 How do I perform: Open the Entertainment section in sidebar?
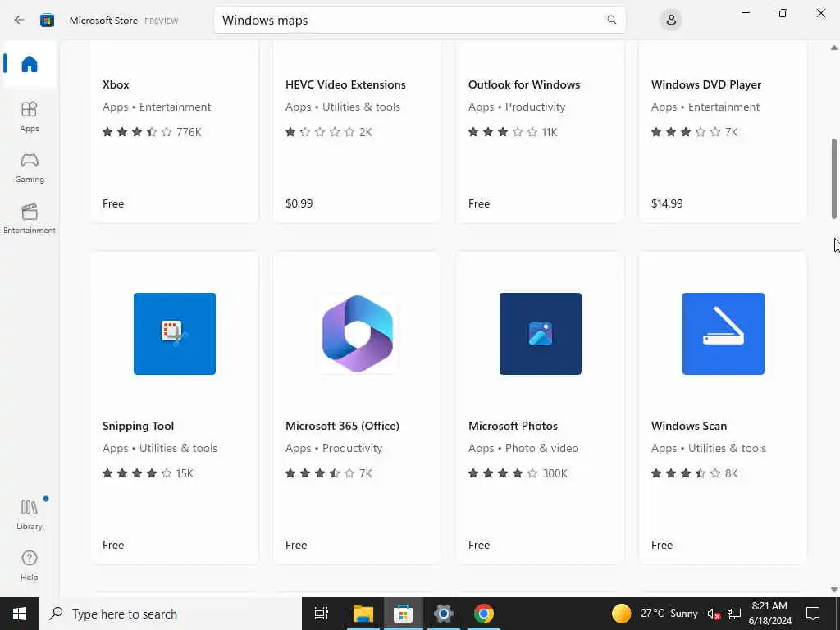30,218
